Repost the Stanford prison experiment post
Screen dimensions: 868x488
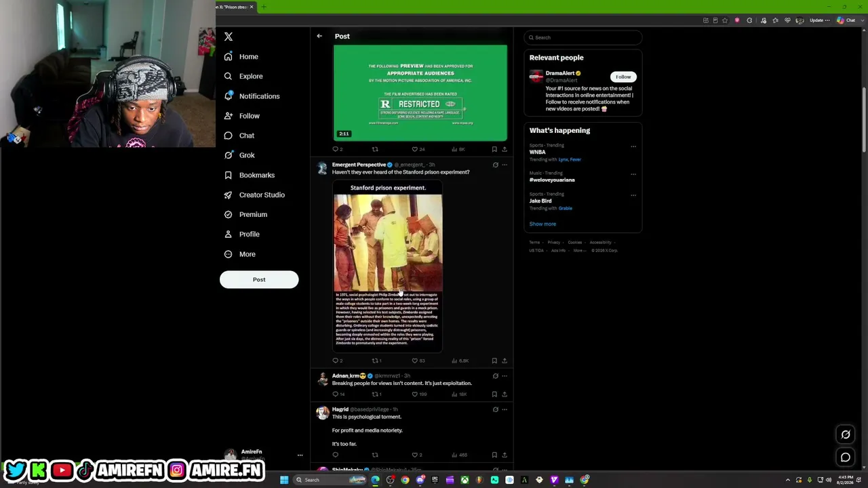tap(375, 361)
